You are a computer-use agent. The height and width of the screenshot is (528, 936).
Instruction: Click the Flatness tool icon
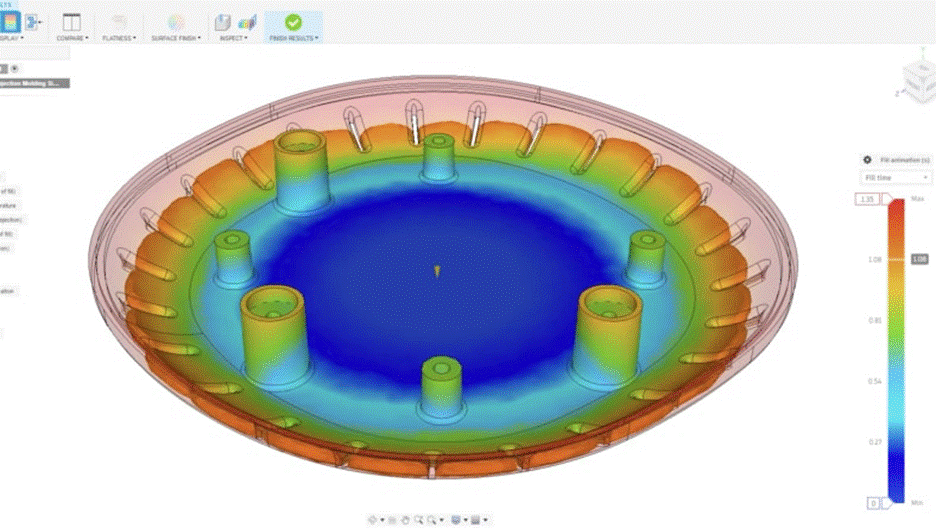click(119, 23)
